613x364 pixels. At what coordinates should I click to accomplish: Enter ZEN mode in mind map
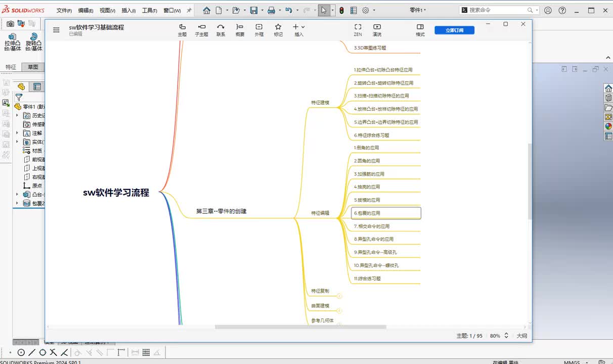coord(358,30)
